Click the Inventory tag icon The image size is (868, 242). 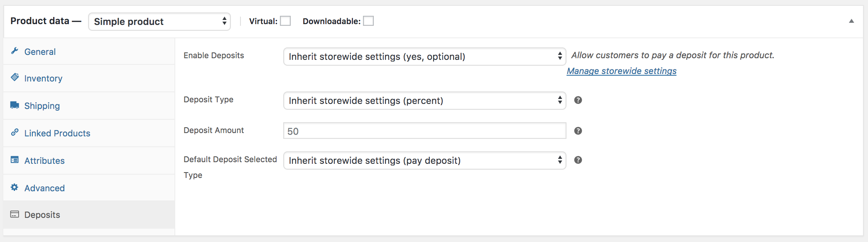click(15, 78)
